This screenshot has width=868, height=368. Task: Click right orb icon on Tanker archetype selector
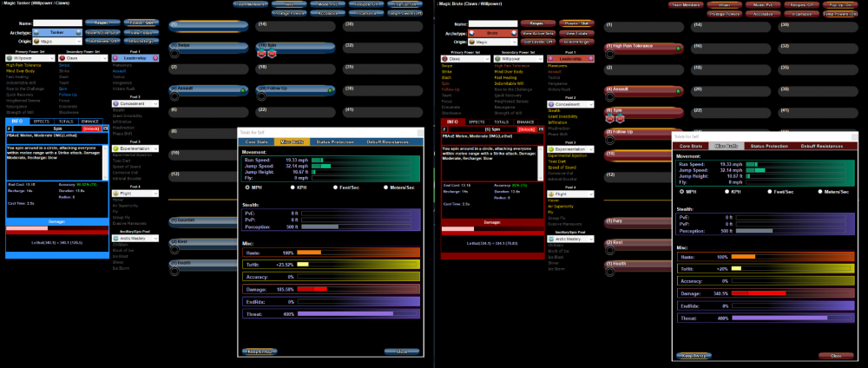(79, 33)
